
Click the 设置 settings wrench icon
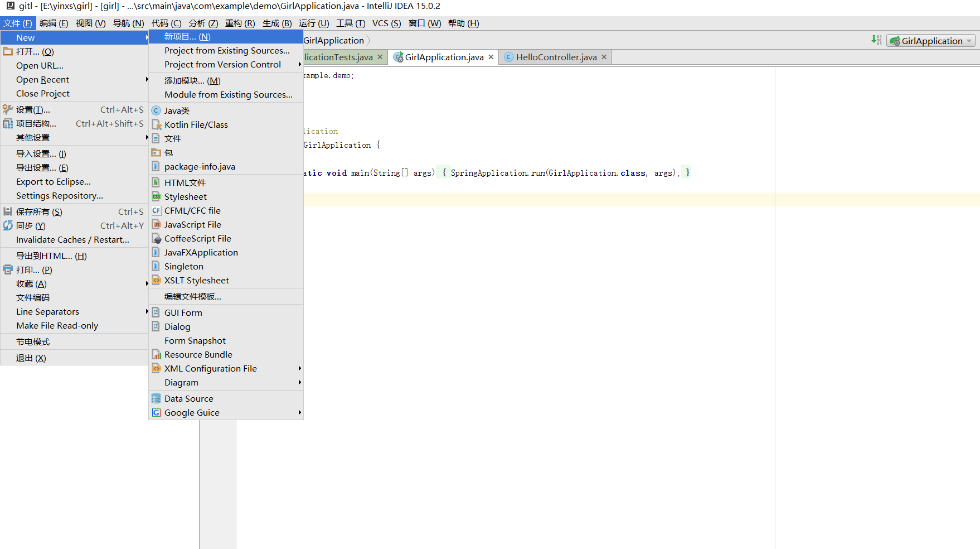click(8, 109)
